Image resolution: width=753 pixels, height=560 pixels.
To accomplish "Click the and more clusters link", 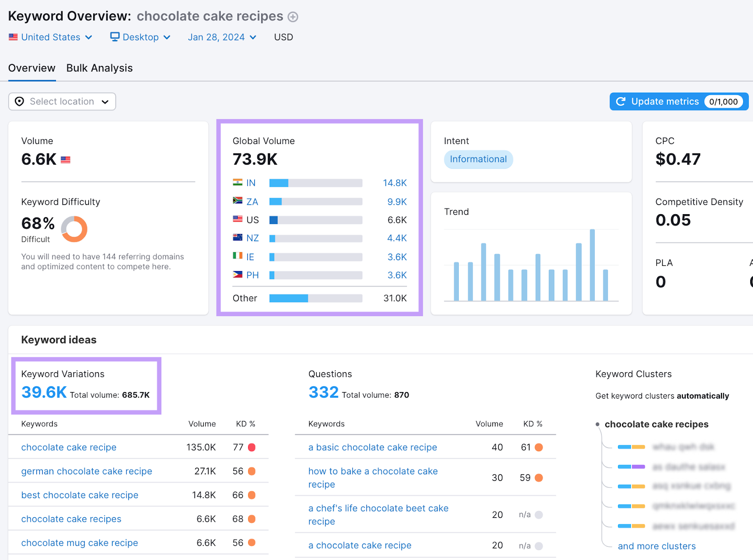I will 657,546.
